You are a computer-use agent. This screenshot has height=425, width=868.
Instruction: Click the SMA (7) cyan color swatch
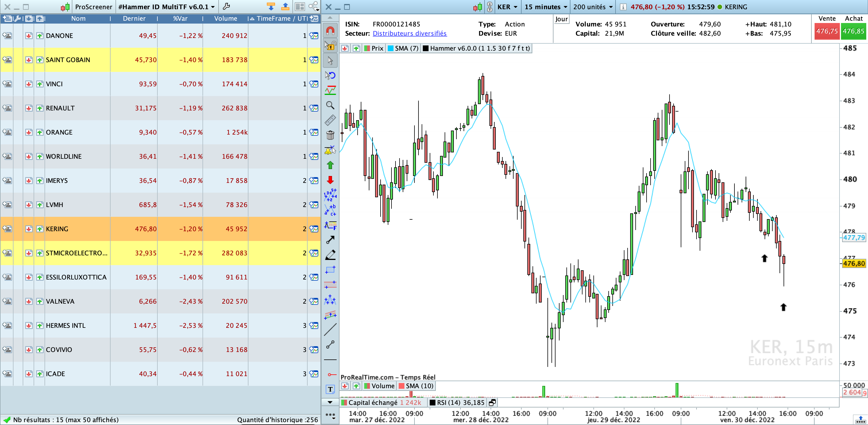point(391,48)
